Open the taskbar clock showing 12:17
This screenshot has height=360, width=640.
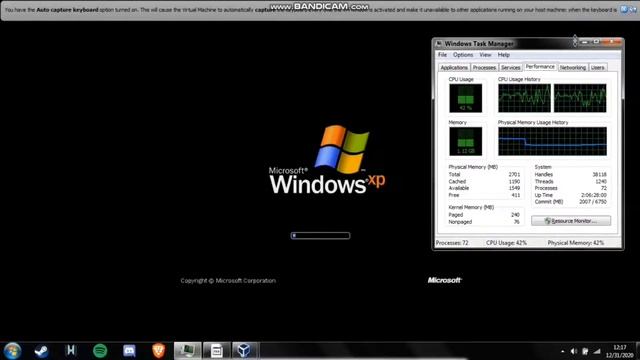coord(620,351)
